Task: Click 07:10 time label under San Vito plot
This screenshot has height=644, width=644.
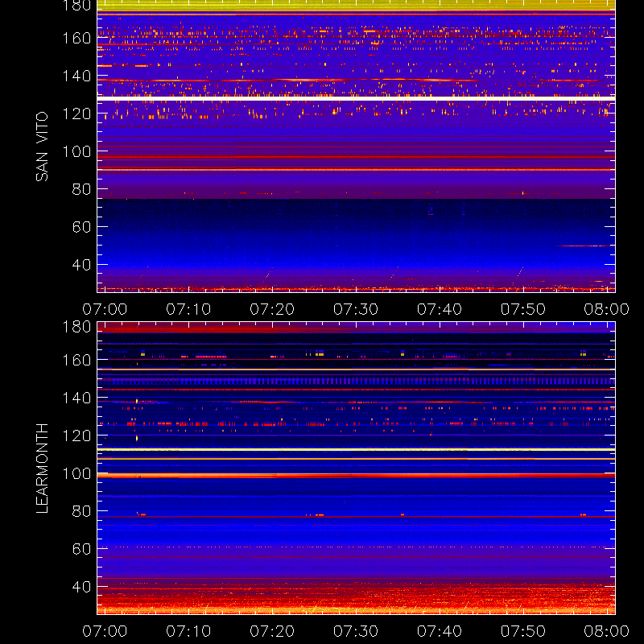Action: tap(188, 309)
